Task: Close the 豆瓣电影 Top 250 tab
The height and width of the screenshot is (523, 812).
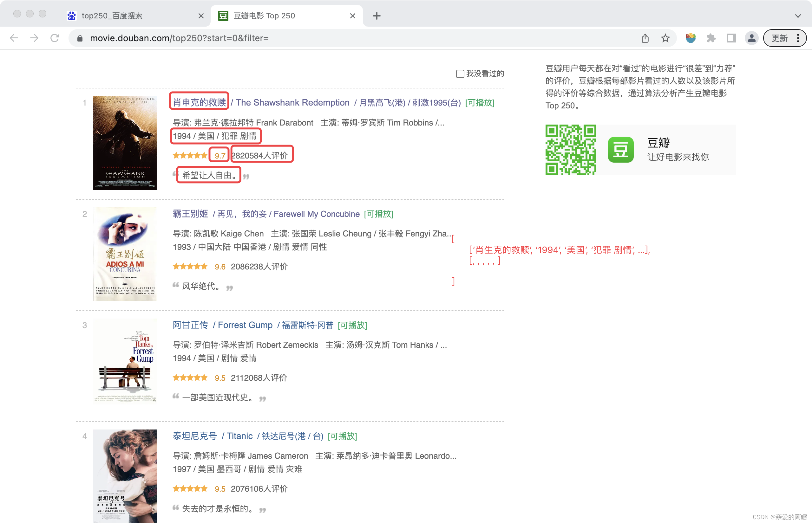Action: [x=353, y=16]
